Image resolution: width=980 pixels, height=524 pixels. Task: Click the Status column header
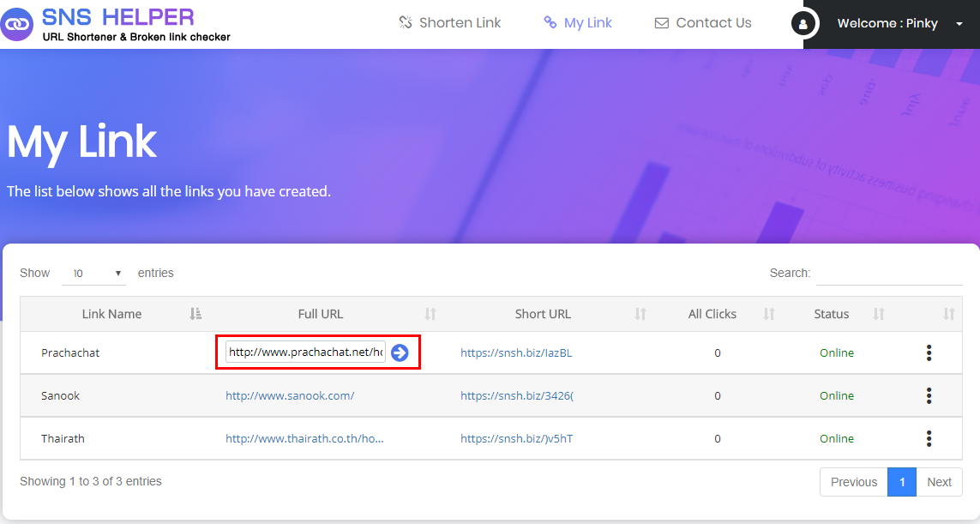tap(832, 314)
